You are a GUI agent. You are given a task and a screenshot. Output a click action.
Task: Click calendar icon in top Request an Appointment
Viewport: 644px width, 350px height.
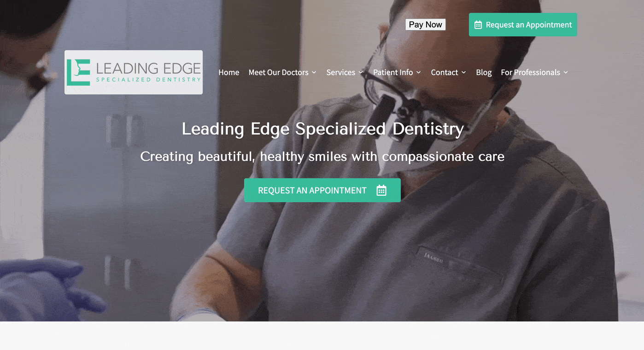tap(478, 25)
